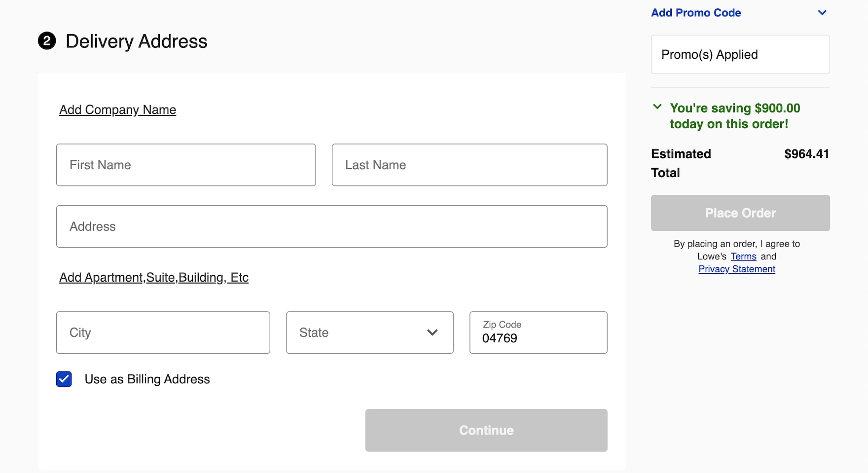Select the City input field

tap(163, 332)
